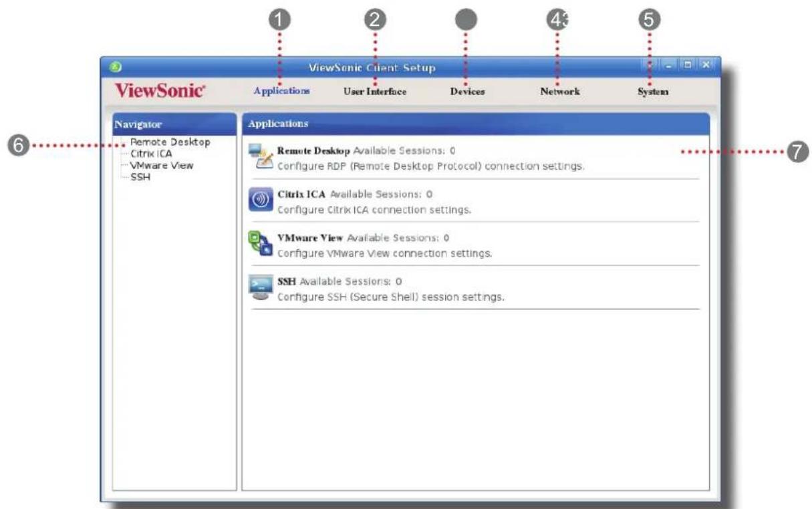This screenshot has height=509, width=812.
Task: Choose VMware View in the Navigator tree
Action: click(x=161, y=165)
